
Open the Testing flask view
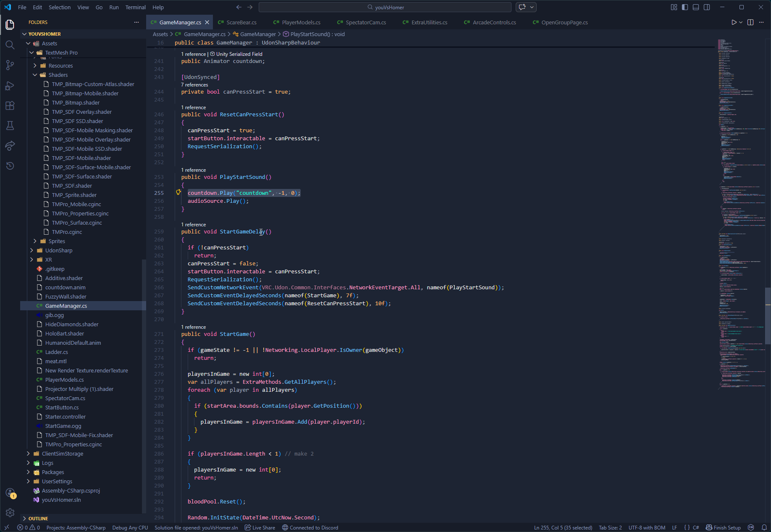point(10,126)
